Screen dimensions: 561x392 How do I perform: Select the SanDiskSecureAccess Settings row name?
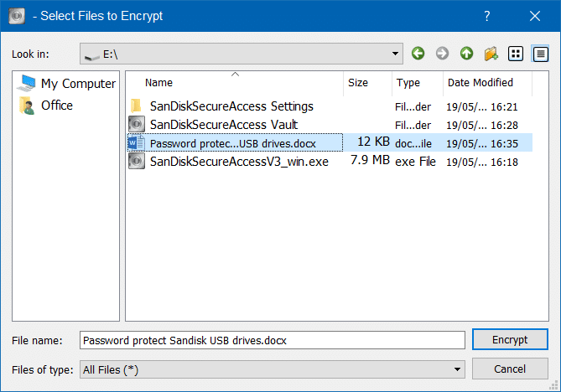tap(231, 106)
